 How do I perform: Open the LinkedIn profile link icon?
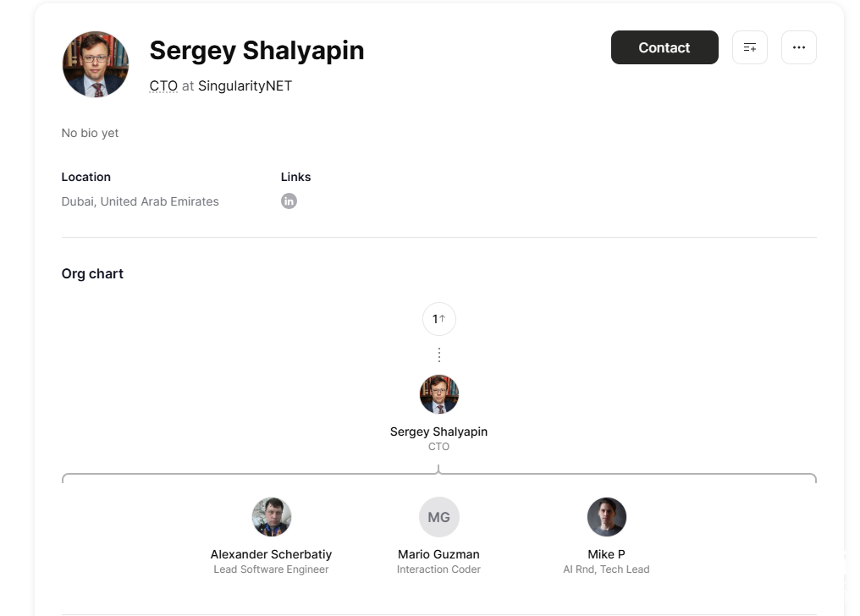click(x=289, y=201)
